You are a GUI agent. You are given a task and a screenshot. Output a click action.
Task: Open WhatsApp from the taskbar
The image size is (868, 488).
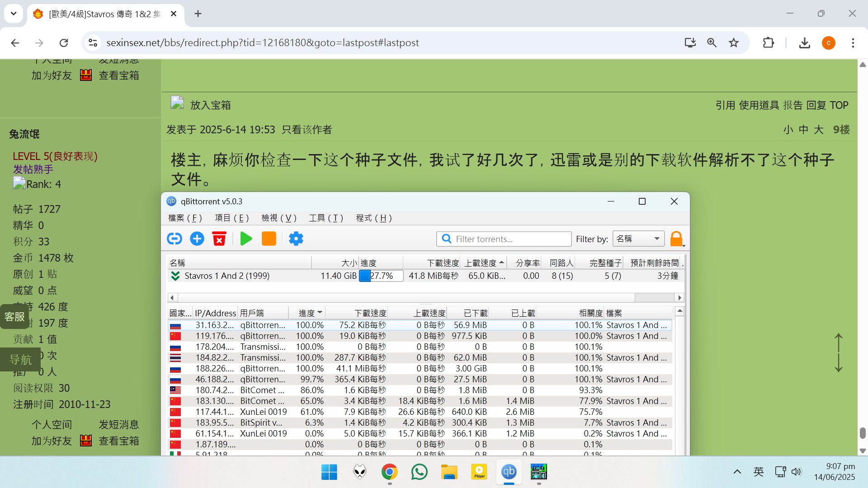tap(419, 472)
